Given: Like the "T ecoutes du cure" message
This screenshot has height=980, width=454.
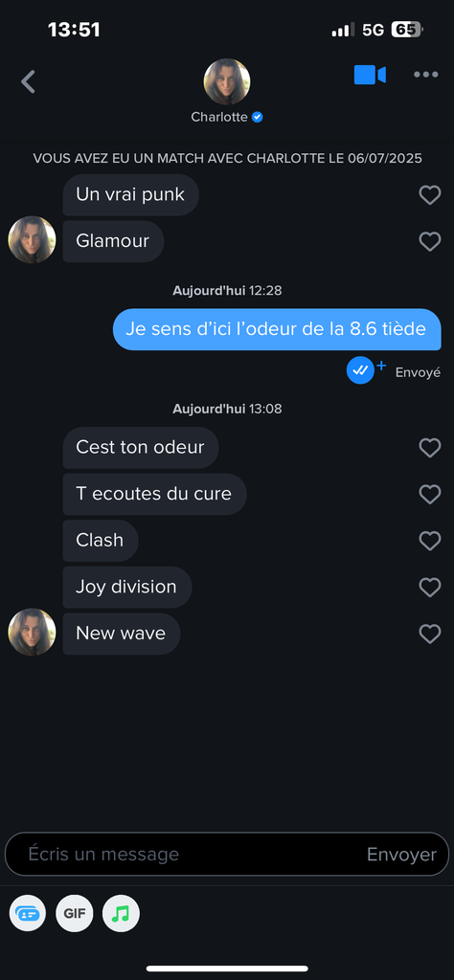Looking at the screenshot, I should tap(430, 495).
